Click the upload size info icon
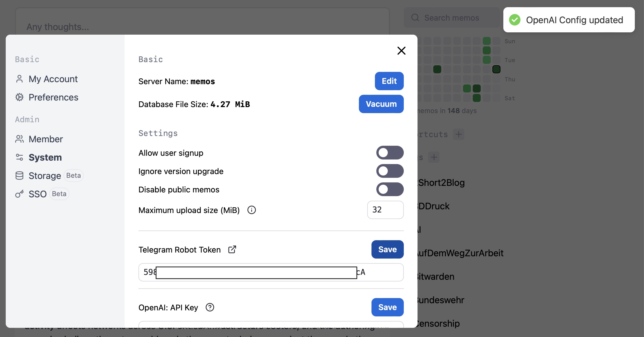Screen dimensions: 644x337 (251, 210)
